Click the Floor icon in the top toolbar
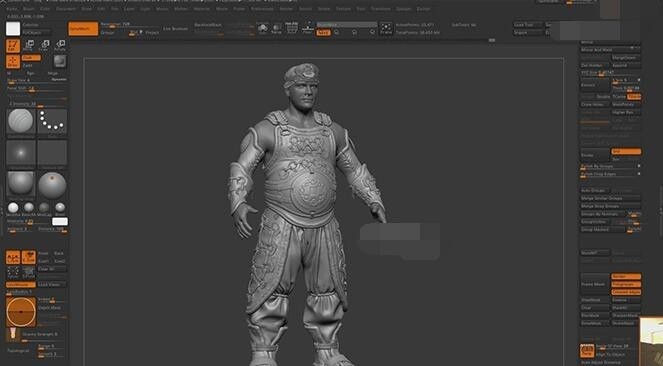The height and width of the screenshot is (366, 663). [308, 28]
